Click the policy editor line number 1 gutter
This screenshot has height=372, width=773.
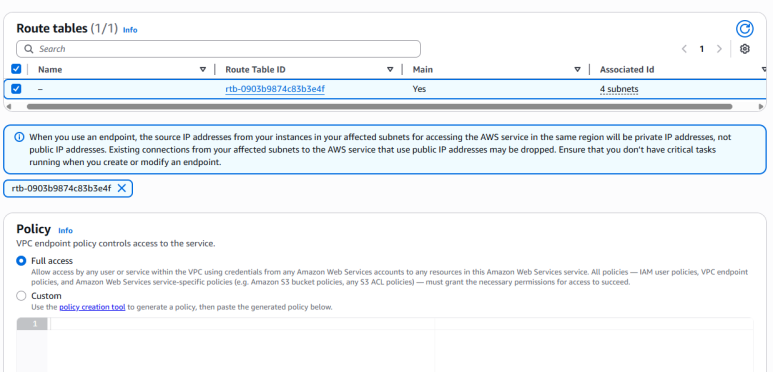point(33,324)
